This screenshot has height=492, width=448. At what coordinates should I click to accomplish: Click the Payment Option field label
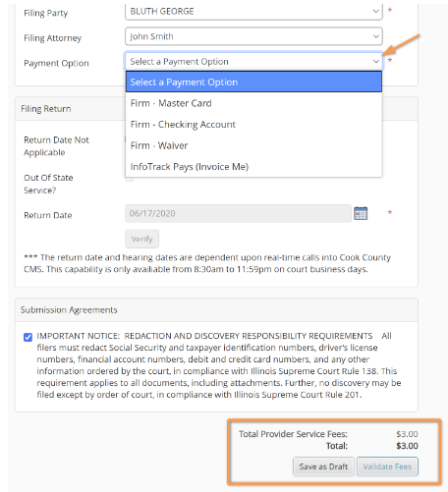[x=56, y=63]
